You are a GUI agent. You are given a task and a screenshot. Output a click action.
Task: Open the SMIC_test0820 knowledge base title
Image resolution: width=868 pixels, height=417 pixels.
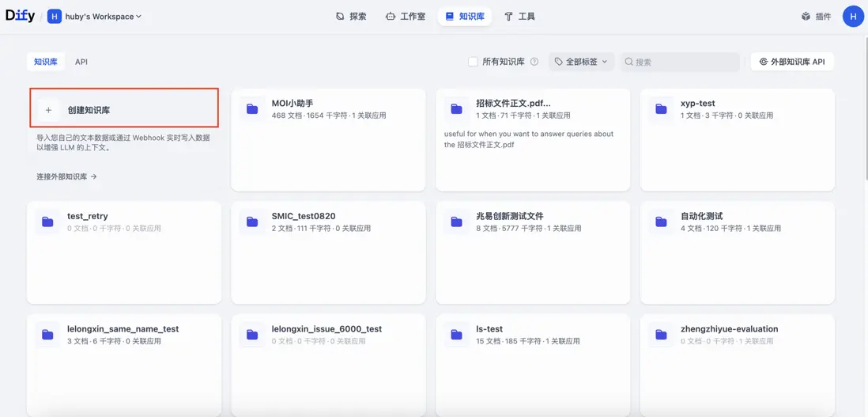[304, 216]
